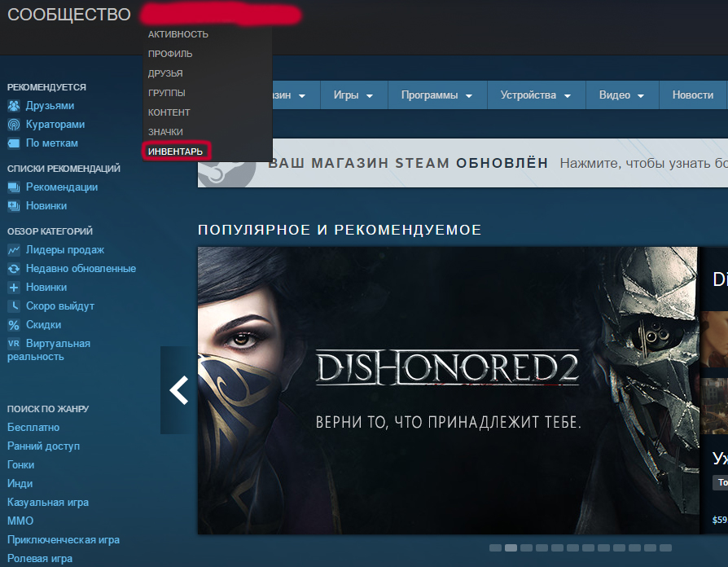Click the plus icon for Новинки category
This screenshot has height=567, width=728.
point(14,288)
